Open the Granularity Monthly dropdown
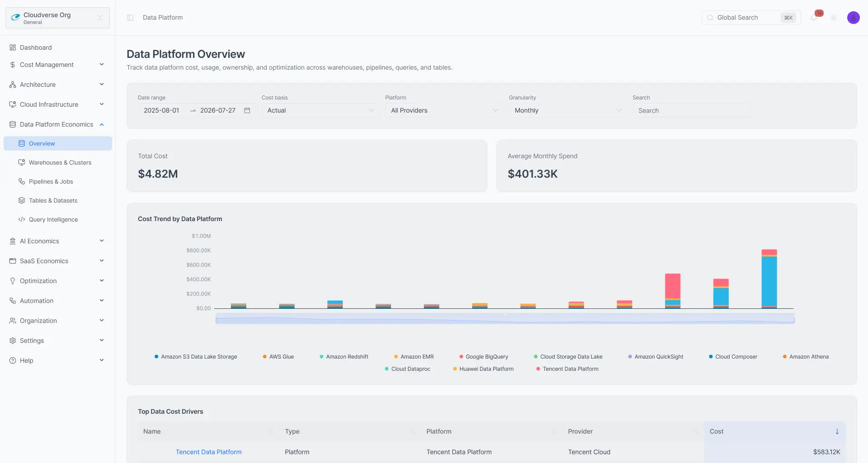 pyautogui.click(x=567, y=110)
